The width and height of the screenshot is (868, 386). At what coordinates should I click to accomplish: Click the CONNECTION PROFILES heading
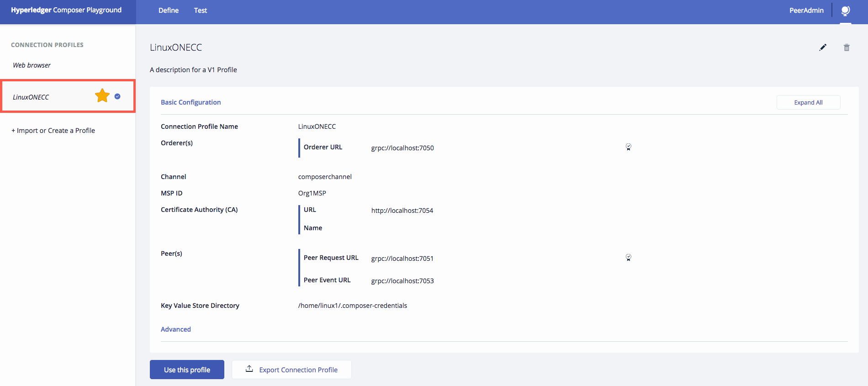pos(47,45)
